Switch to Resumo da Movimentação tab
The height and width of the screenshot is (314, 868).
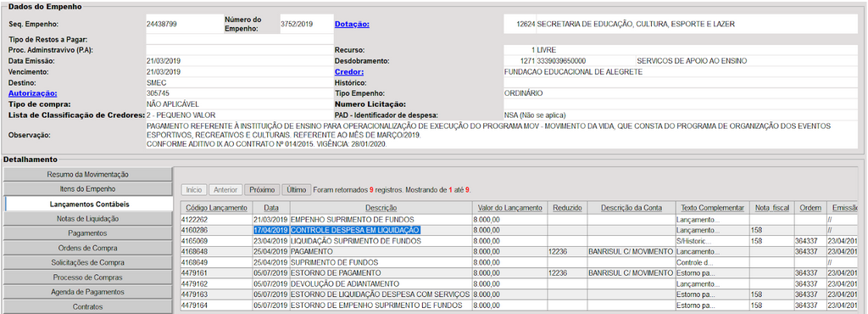pos(88,175)
